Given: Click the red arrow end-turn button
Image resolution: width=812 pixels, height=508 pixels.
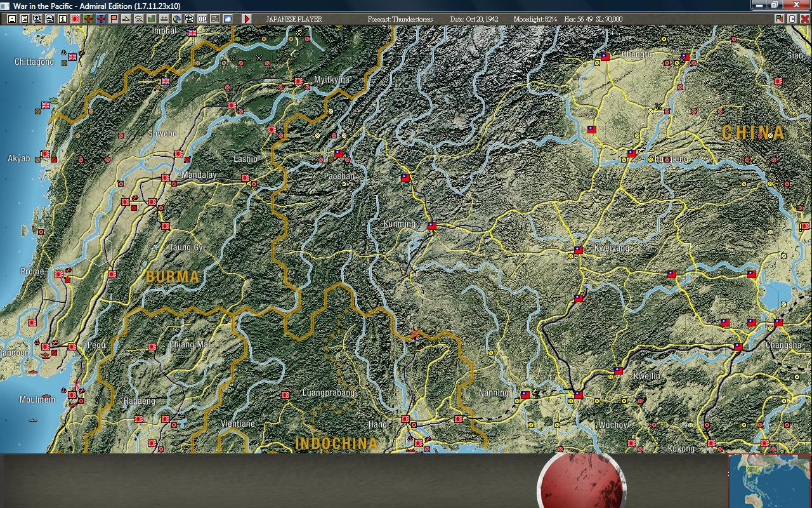Looking at the screenshot, I should (247, 19).
